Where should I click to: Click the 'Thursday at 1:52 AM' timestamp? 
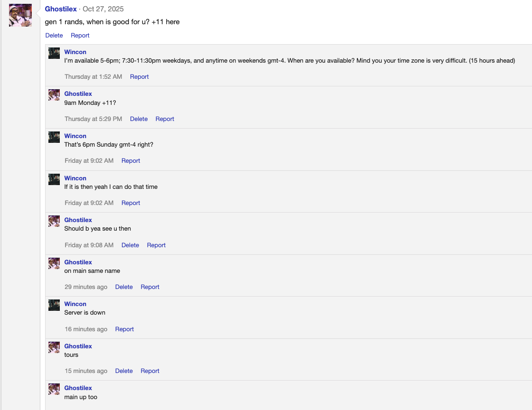(x=93, y=76)
